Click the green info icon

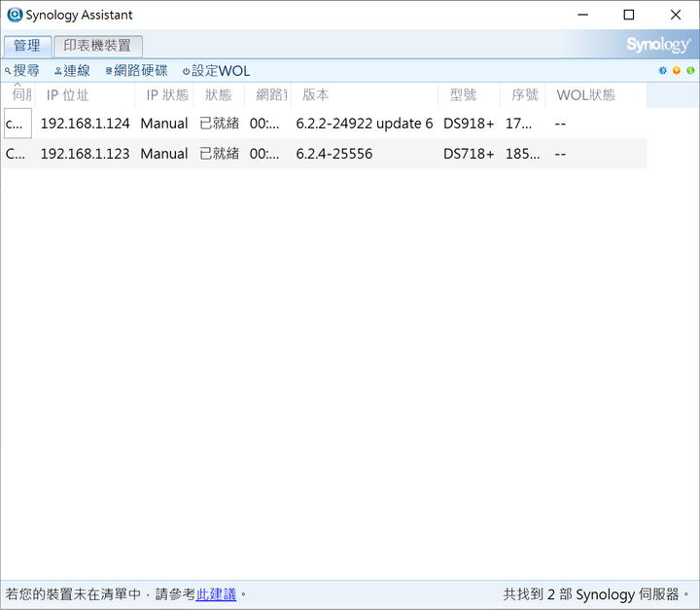pyautogui.click(x=690, y=71)
